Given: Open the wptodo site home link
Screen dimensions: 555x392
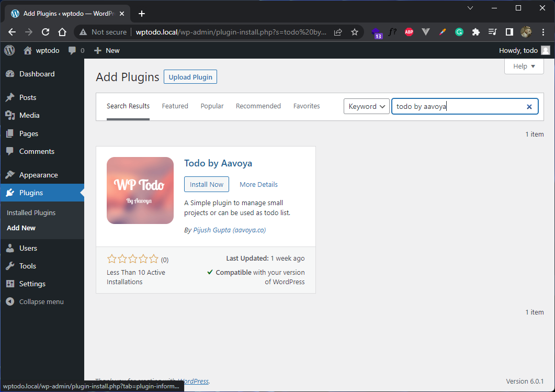Looking at the screenshot, I should (41, 50).
